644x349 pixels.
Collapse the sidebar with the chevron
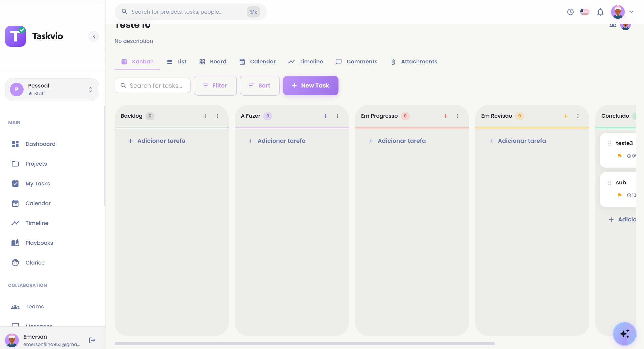(x=94, y=36)
